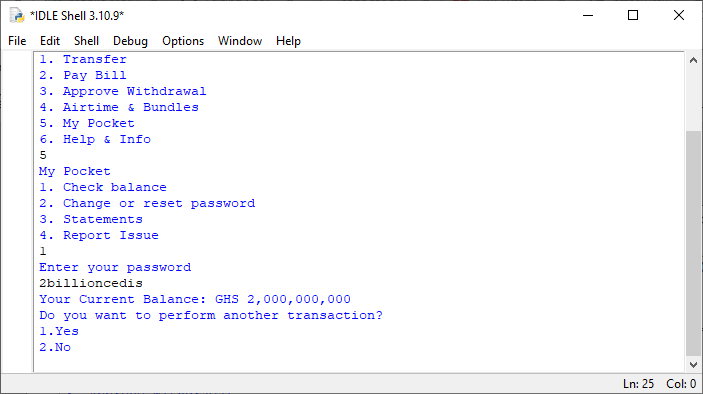Open the Debug menu

click(130, 41)
